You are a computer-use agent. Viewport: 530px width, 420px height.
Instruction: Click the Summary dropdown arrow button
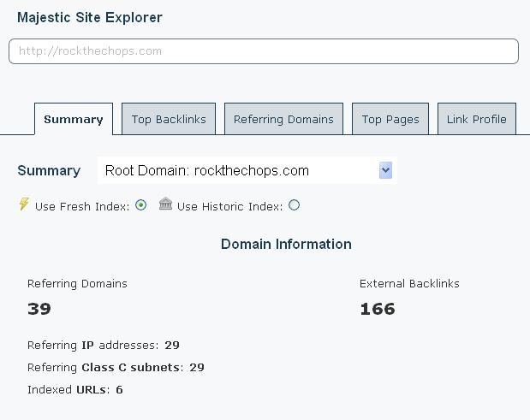(385, 170)
